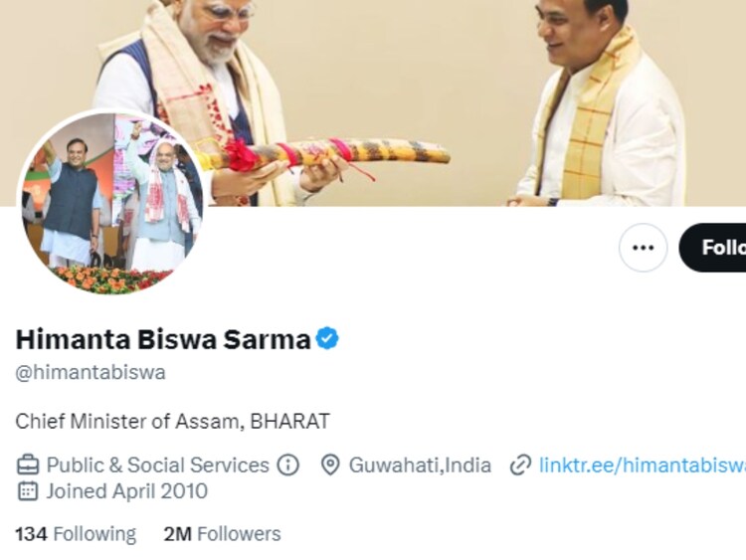Follow Himanta Biswa Sarma
Image resolution: width=746 pixels, height=560 pixels.
712,248
